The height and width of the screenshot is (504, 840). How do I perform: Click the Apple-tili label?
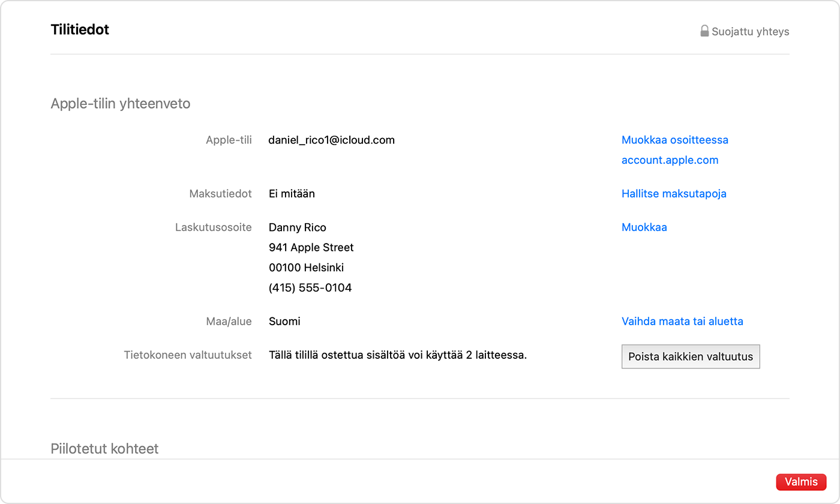[229, 140]
